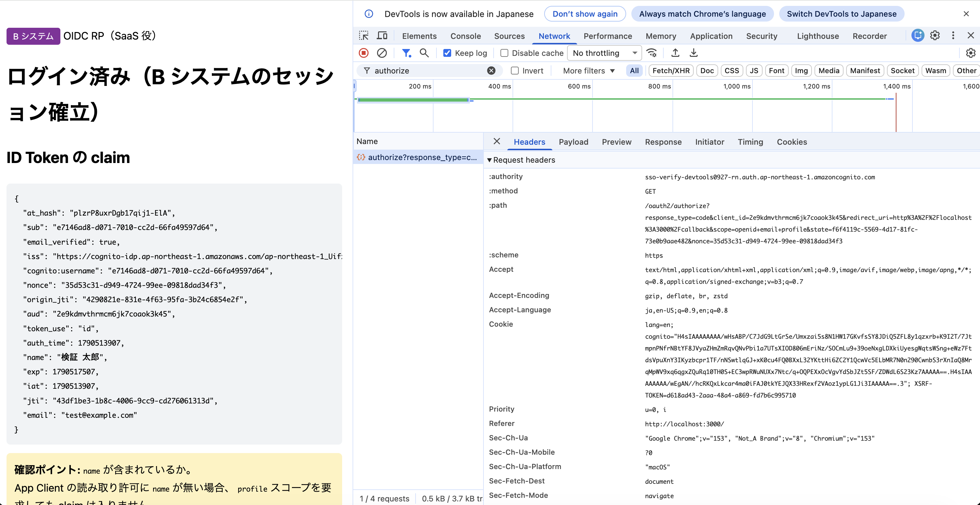Screen dimensions: 980x505
Task: Toggle the device toolbar icon
Action: (382, 36)
